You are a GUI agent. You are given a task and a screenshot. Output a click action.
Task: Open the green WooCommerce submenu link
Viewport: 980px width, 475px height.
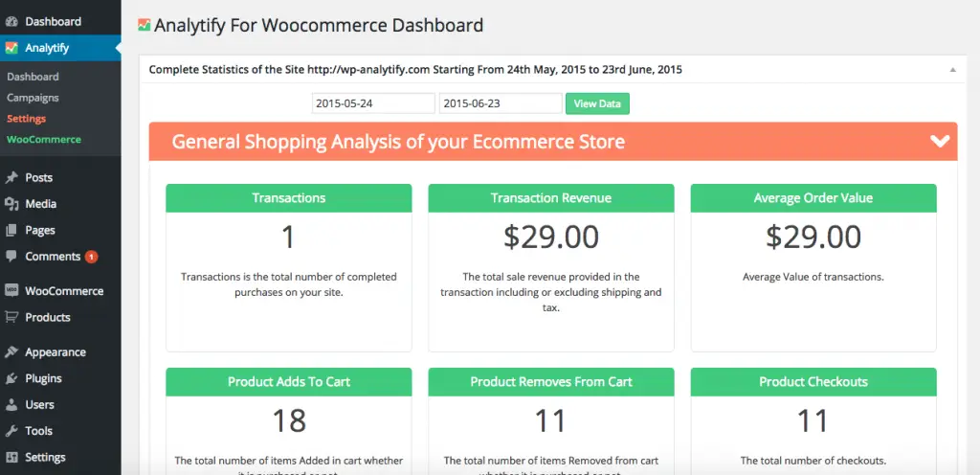pos(44,140)
